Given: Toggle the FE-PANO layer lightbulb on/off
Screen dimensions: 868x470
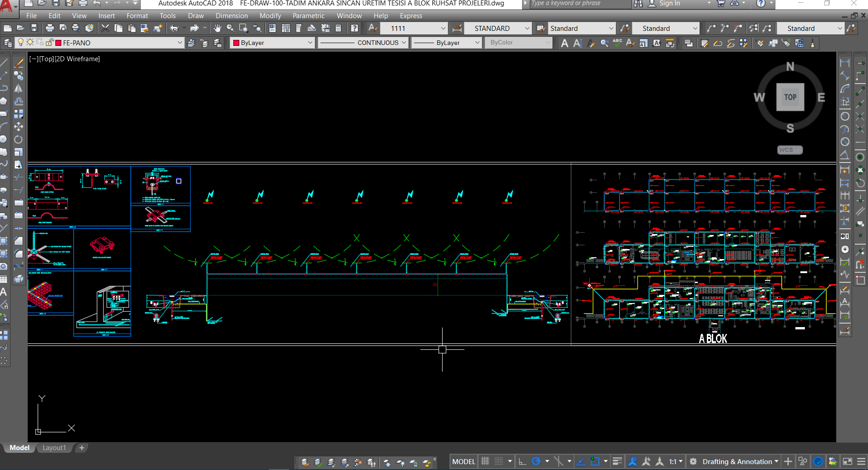Looking at the screenshot, I should pyautogui.click(x=20, y=43).
